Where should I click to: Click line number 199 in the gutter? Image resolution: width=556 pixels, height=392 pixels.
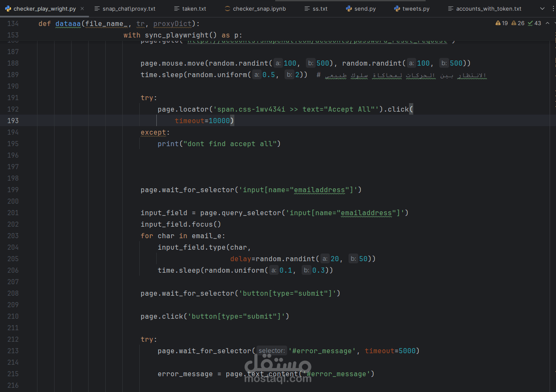pyautogui.click(x=13, y=190)
